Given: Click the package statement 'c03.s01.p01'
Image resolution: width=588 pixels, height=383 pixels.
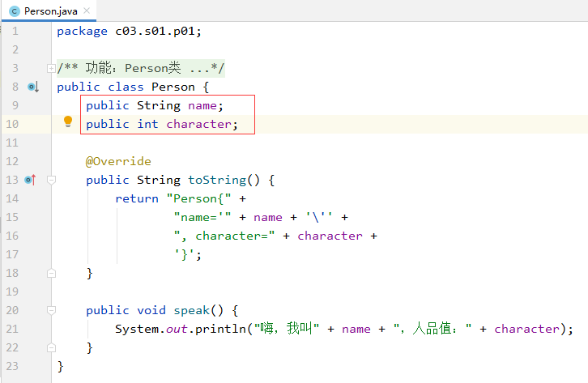Looking at the screenshot, I should [155, 31].
